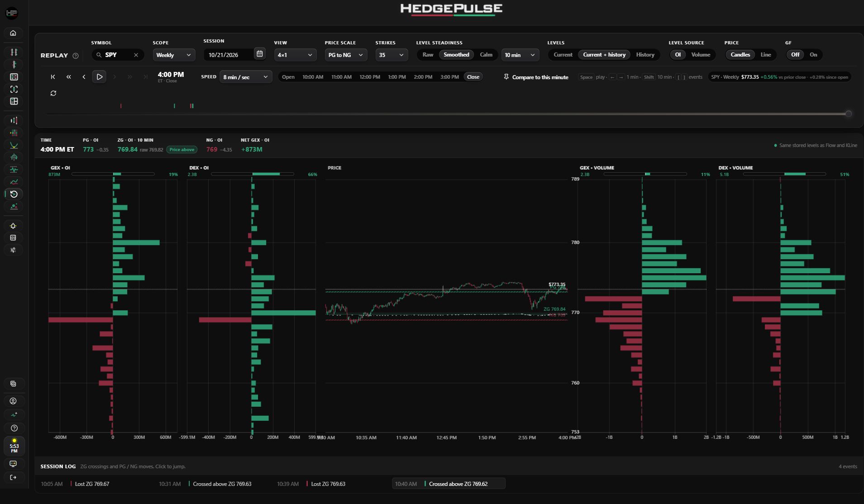Open the 10 min steadiness window dropdown

click(x=520, y=55)
